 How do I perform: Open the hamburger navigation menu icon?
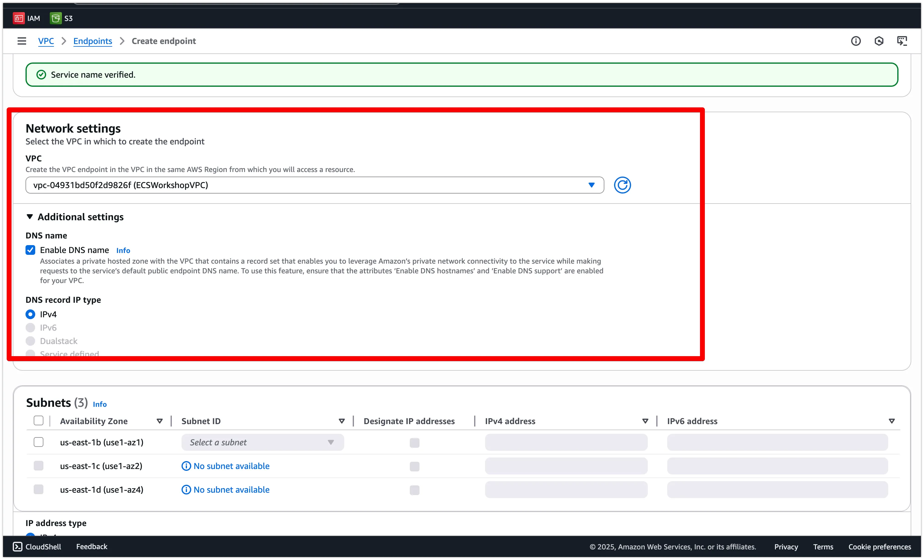[22, 41]
